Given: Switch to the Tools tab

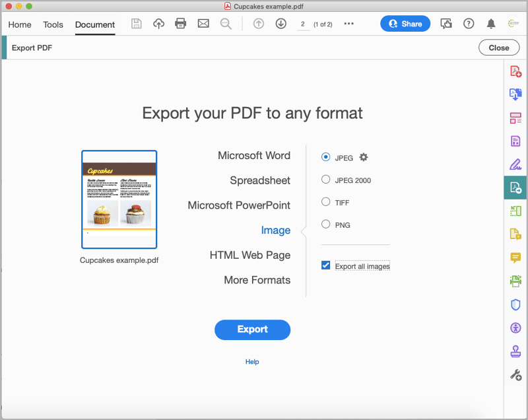Looking at the screenshot, I should 53,24.
